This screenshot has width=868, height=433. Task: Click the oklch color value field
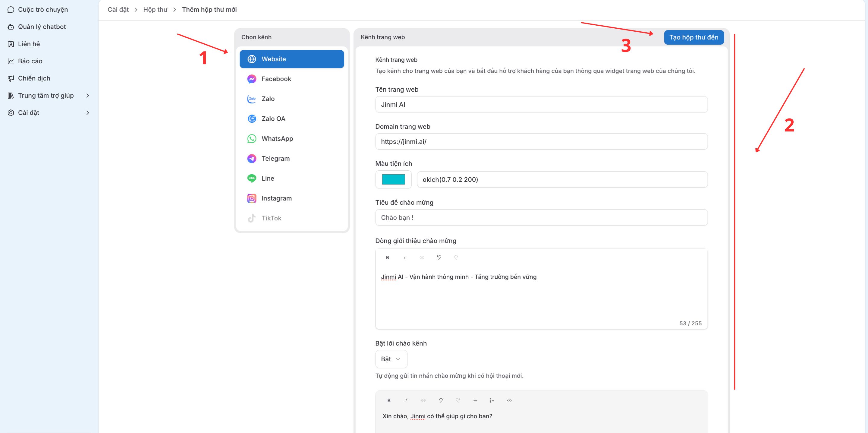click(562, 179)
